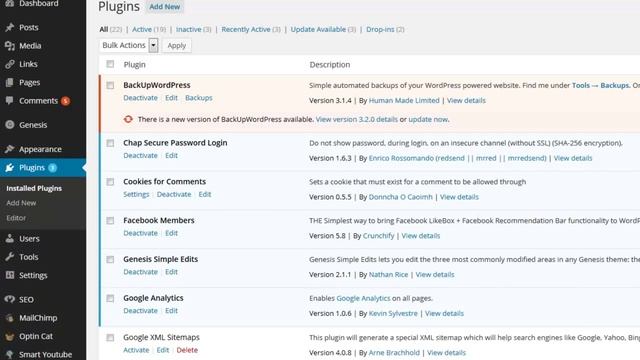Check the Chap Secure Password Login checkbox
The height and width of the screenshot is (360, 640).
110,143
